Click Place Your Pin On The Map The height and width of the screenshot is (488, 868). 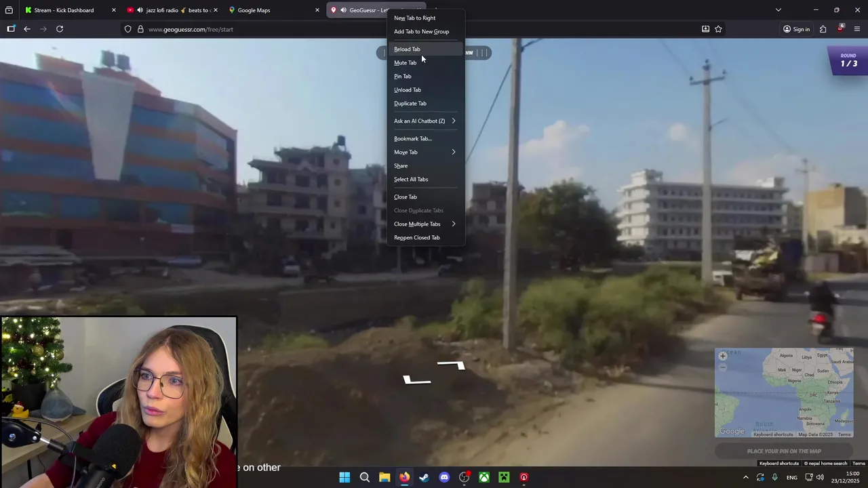[784, 451]
